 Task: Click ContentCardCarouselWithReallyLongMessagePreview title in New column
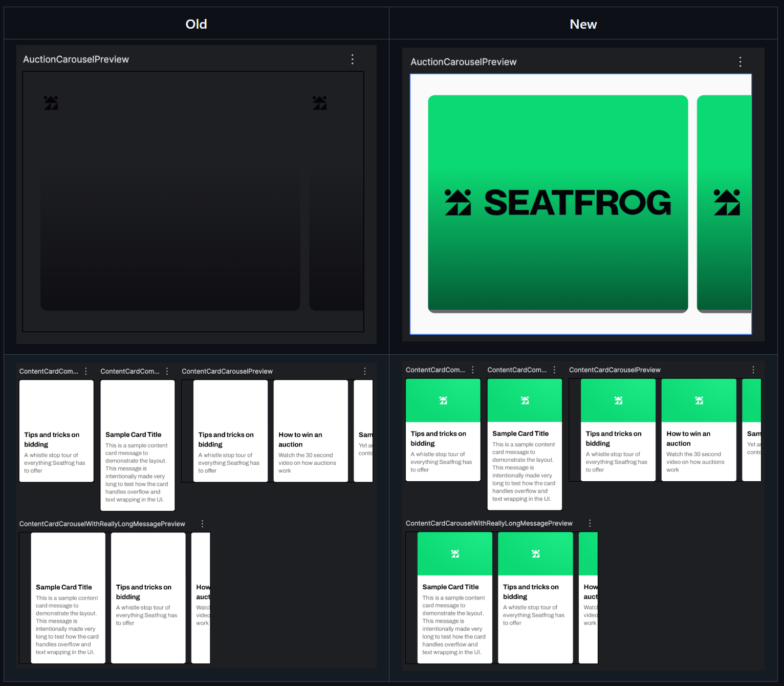click(489, 523)
